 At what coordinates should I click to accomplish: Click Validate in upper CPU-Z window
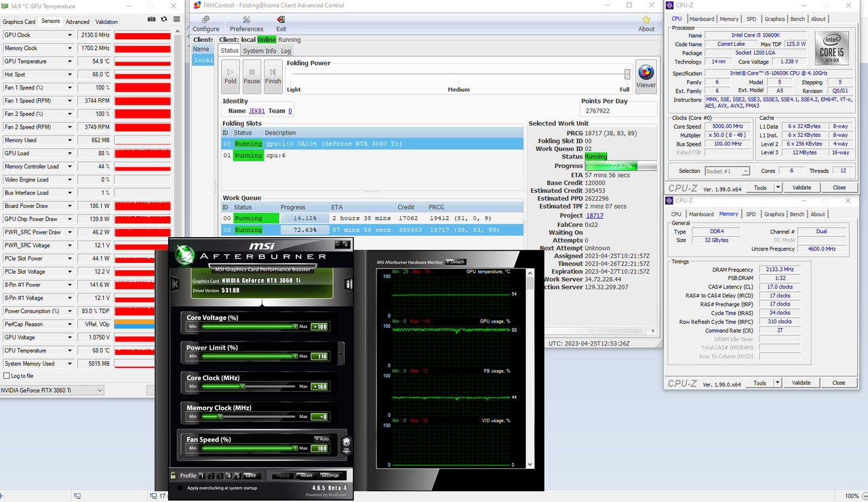(802, 188)
